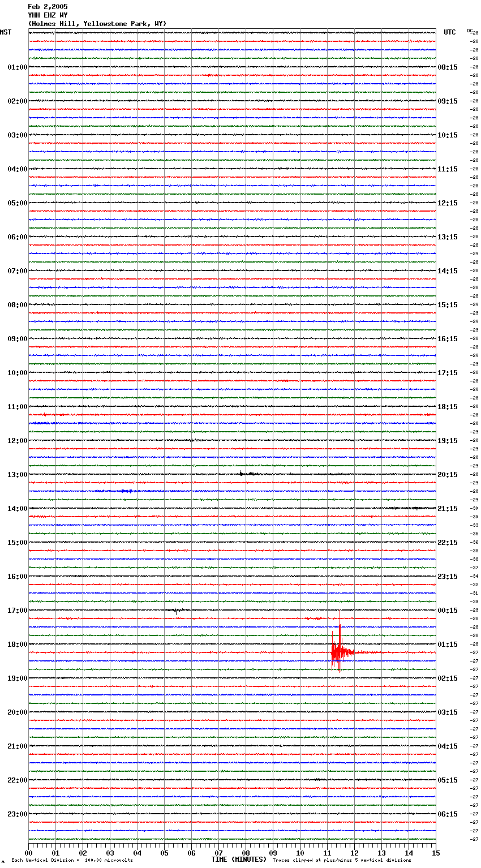This screenshot has height=868, width=481.
Task: Click the 'Traces clipped at plus/minus 5' note
Action: (x=342, y=861)
